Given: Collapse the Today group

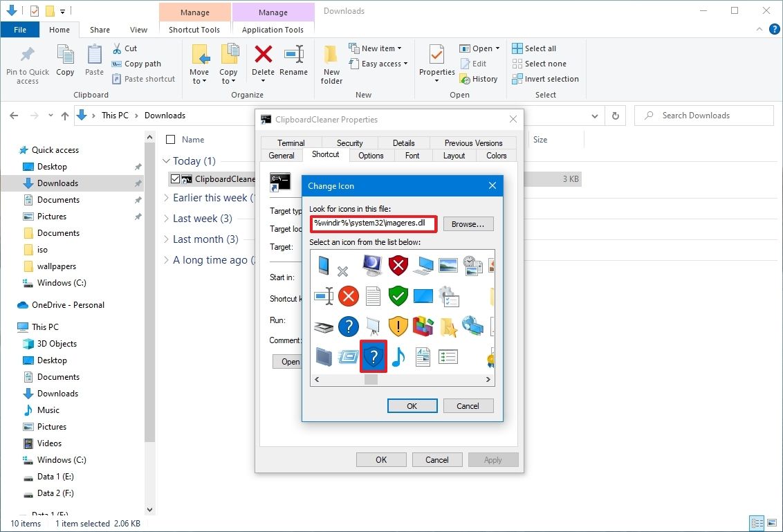Looking at the screenshot, I should click(166, 160).
